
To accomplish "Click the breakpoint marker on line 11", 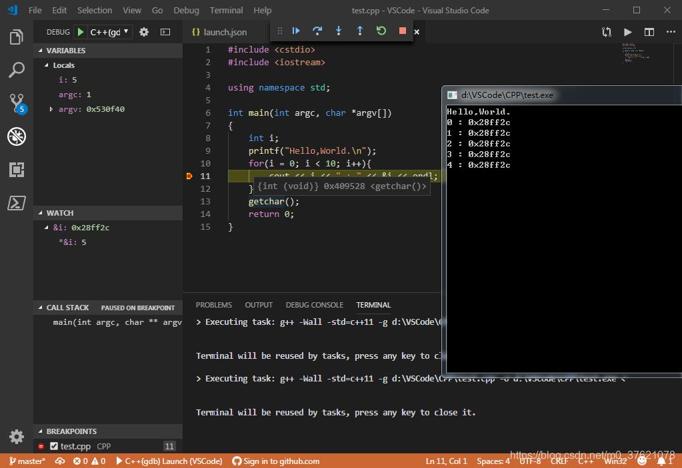I will point(189,176).
